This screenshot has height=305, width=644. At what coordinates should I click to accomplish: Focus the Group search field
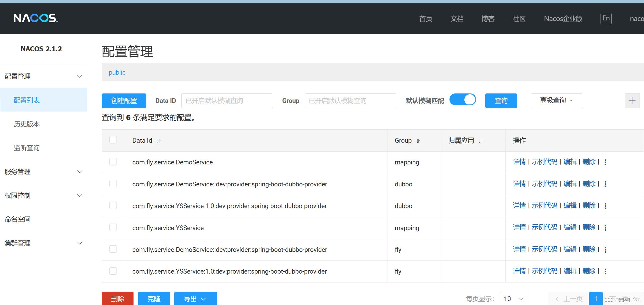pos(350,101)
